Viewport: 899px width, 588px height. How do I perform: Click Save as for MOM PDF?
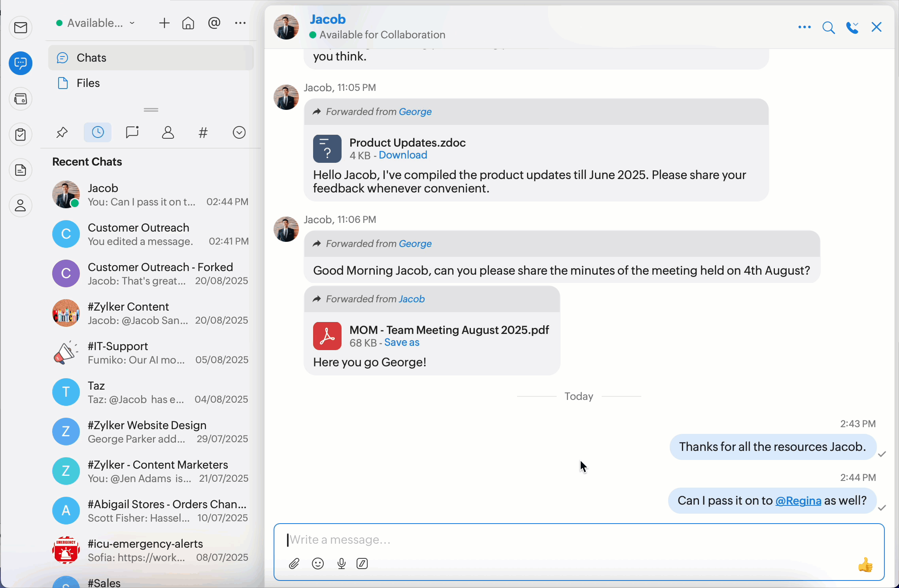pyautogui.click(x=401, y=342)
